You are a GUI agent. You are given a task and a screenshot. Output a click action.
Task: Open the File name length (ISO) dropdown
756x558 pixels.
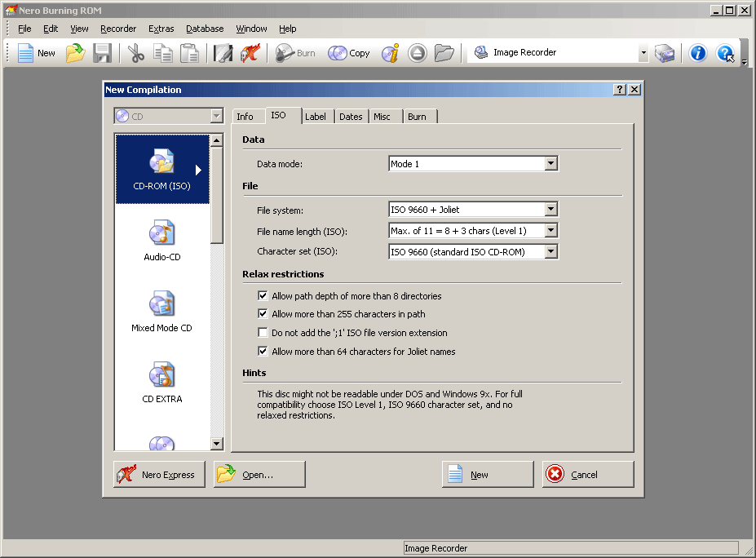[550, 231]
